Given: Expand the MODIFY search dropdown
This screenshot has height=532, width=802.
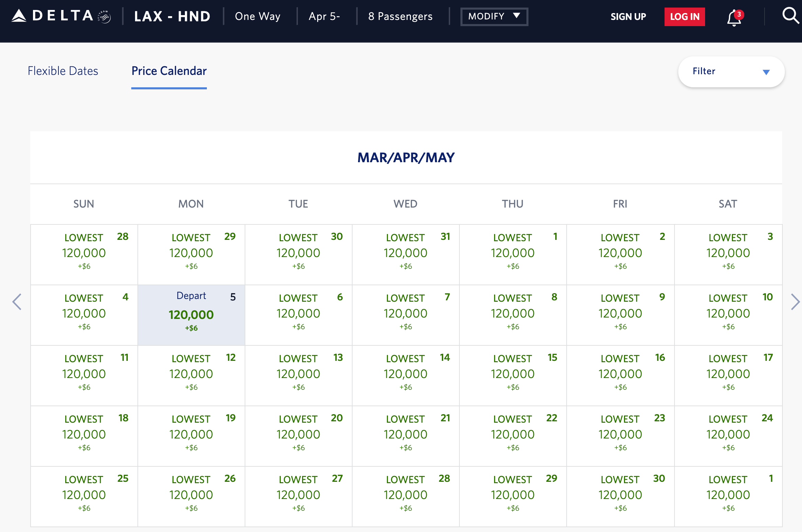Looking at the screenshot, I should pos(494,16).
